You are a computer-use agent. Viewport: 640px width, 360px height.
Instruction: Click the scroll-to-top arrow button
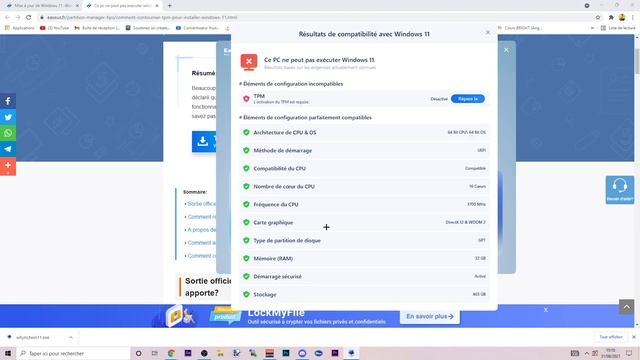coord(627,307)
